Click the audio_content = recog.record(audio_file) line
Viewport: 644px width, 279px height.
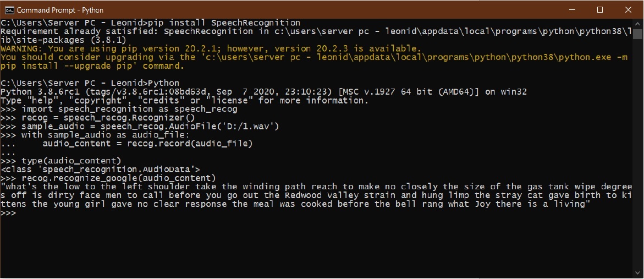tap(147, 144)
